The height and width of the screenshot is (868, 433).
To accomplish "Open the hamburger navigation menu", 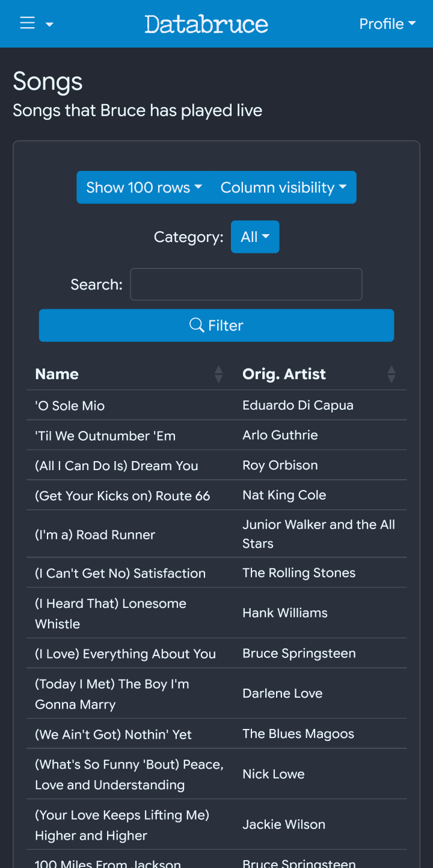I will click(x=28, y=23).
